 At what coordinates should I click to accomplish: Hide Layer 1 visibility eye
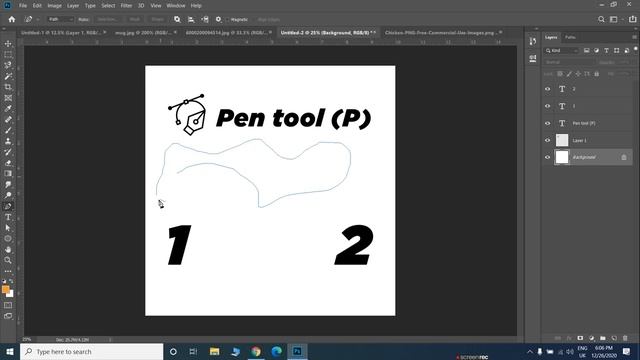coord(548,140)
